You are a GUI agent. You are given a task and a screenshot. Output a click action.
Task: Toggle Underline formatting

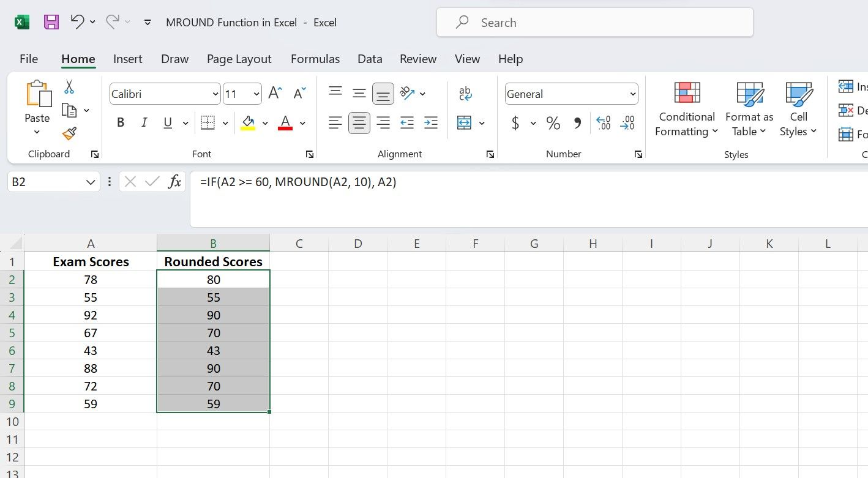coord(167,122)
